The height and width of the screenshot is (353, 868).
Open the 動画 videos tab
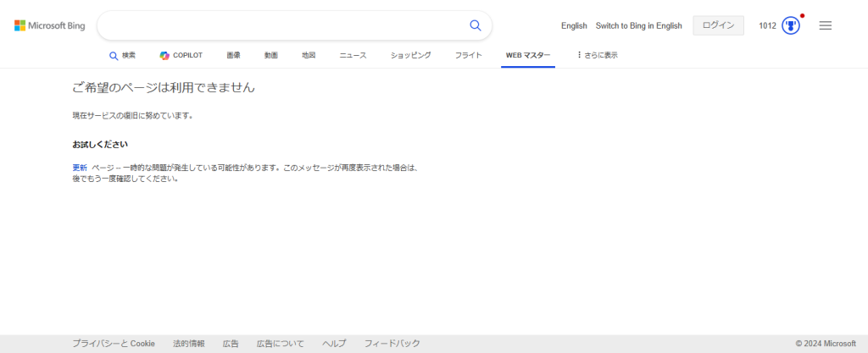(x=271, y=55)
